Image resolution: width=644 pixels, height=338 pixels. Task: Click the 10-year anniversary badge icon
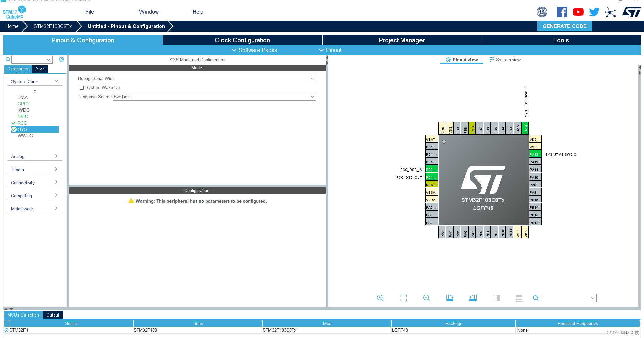[542, 12]
